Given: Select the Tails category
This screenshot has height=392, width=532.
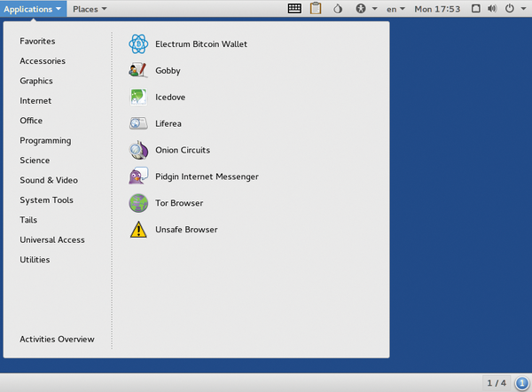Looking at the screenshot, I should coord(28,220).
